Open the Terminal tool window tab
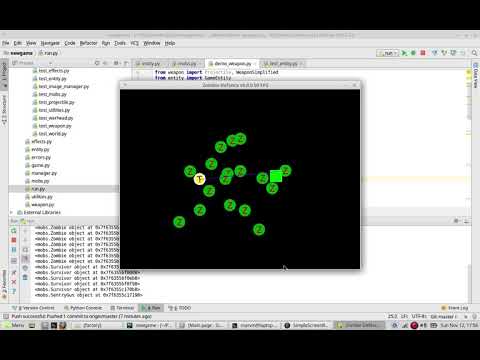Image resolution: width=480 pixels, height=360 pixels. [122, 308]
